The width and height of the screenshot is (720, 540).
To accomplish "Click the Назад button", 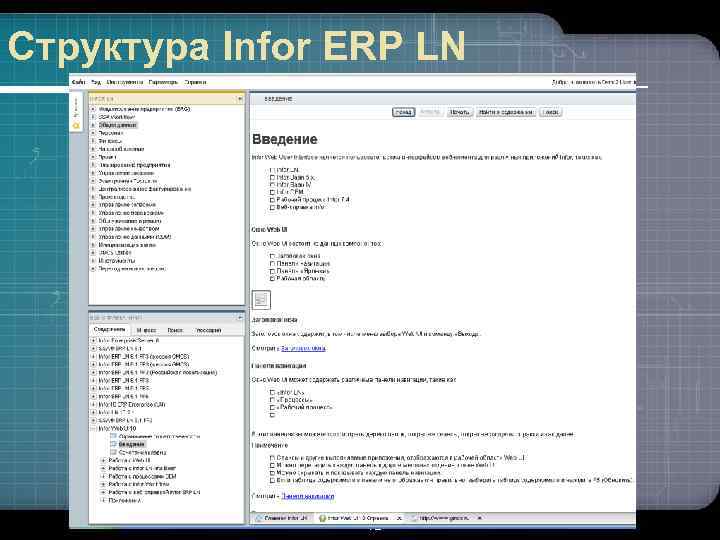I will (x=404, y=112).
